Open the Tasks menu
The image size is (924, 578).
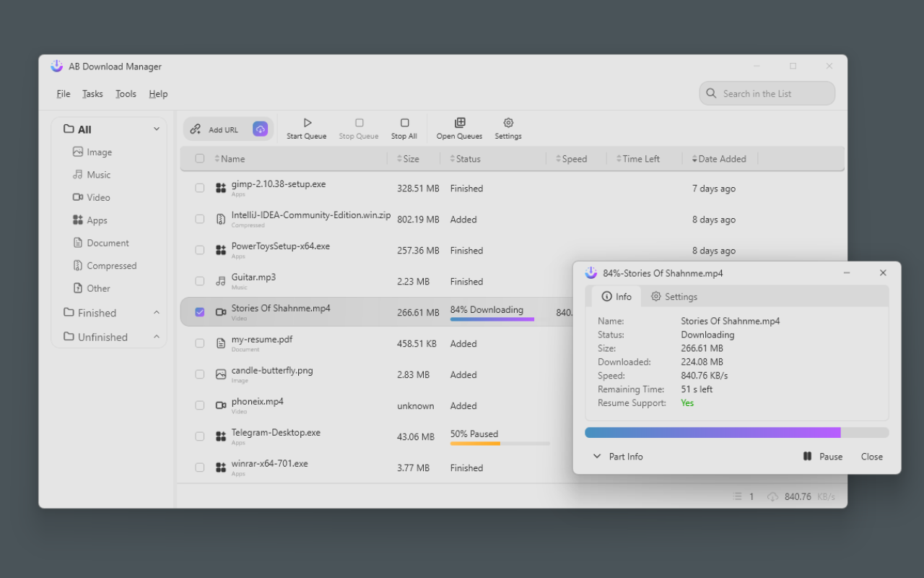point(92,93)
